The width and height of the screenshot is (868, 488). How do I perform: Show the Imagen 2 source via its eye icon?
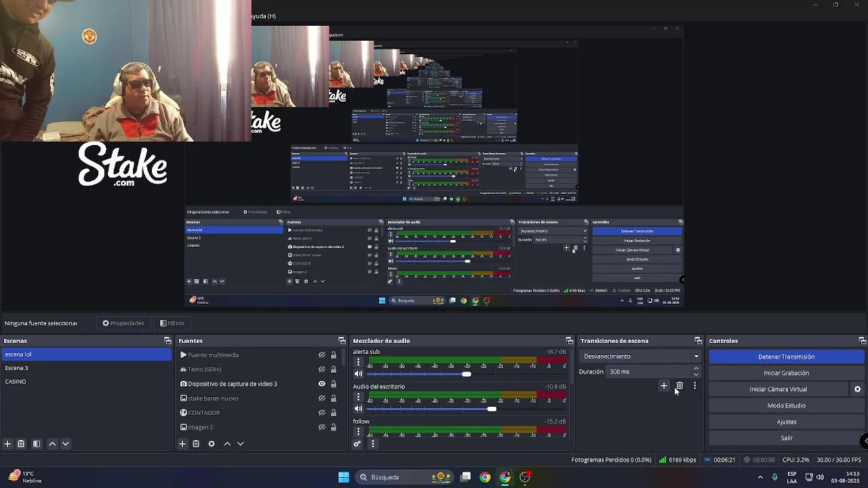(x=322, y=427)
